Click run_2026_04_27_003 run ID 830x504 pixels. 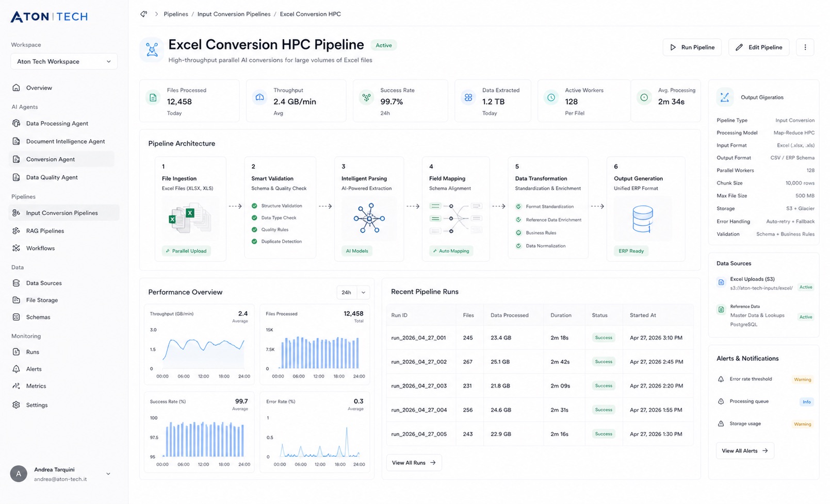(419, 386)
